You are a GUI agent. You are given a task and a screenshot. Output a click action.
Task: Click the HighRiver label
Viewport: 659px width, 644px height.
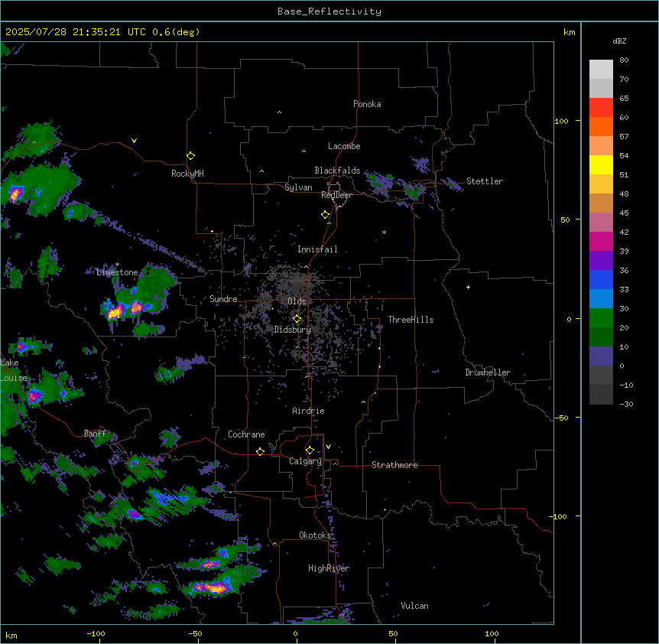click(x=329, y=568)
